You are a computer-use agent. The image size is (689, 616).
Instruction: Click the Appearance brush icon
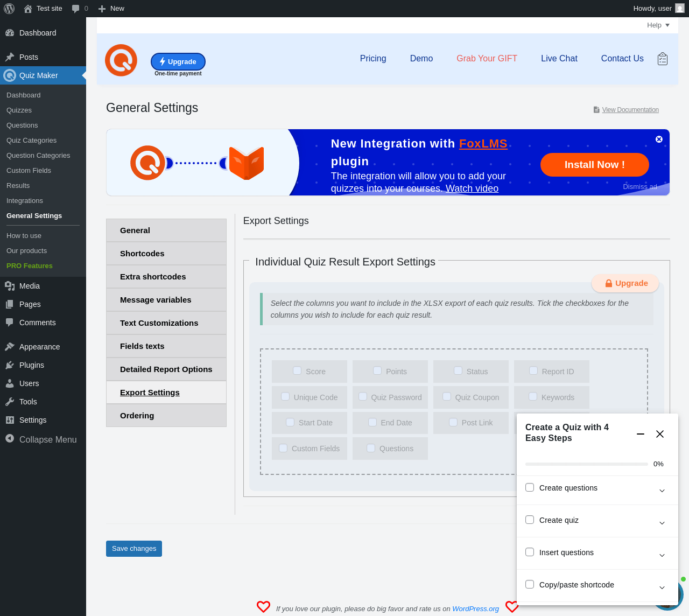click(x=10, y=347)
